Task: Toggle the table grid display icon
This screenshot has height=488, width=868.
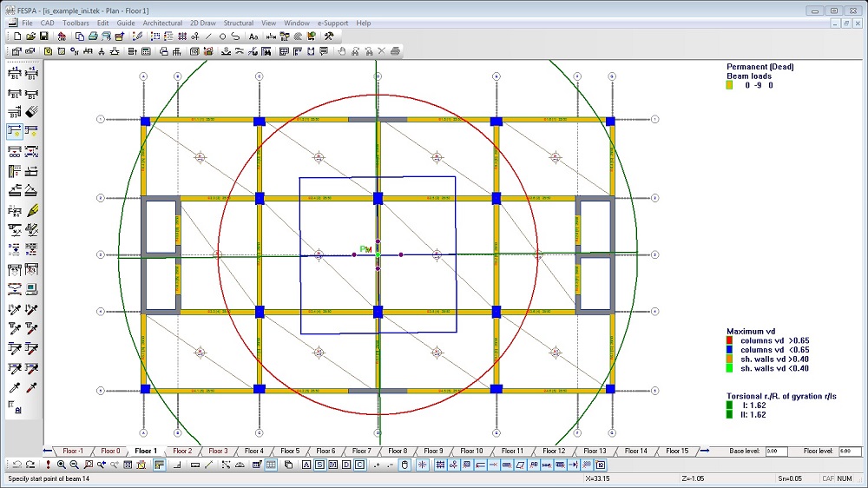Action: 271,465
